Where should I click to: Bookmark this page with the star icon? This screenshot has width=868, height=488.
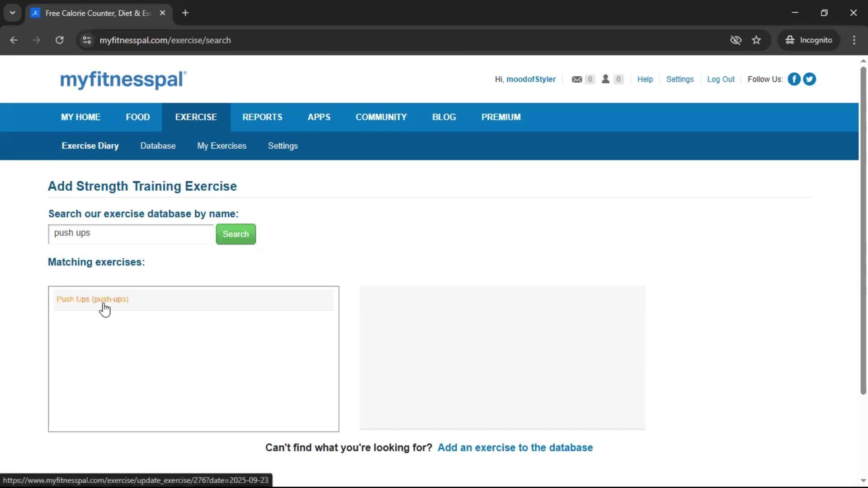tap(756, 40)
